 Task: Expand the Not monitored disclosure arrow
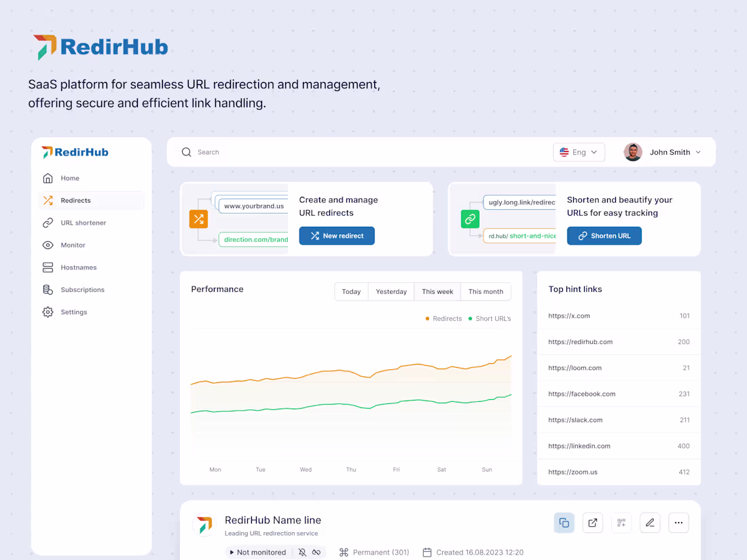tap(234, 552)
